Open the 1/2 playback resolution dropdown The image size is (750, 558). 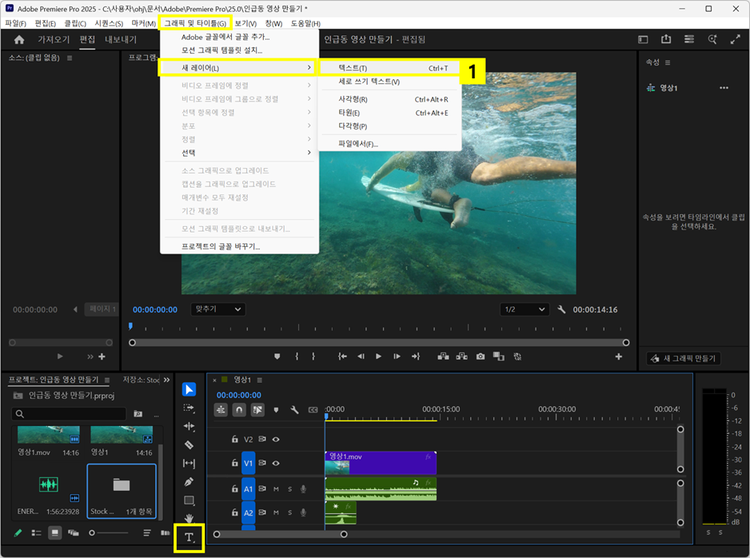(x=523, y=310)
